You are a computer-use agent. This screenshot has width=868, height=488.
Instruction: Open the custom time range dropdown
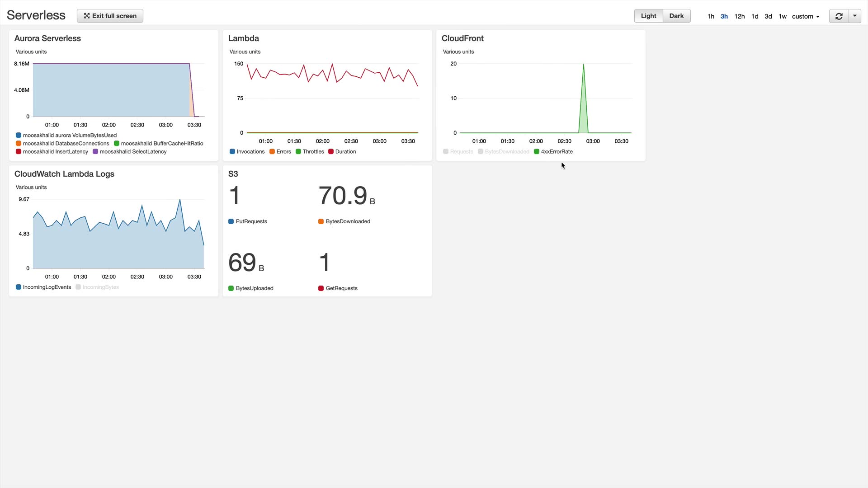coord(805,16)
